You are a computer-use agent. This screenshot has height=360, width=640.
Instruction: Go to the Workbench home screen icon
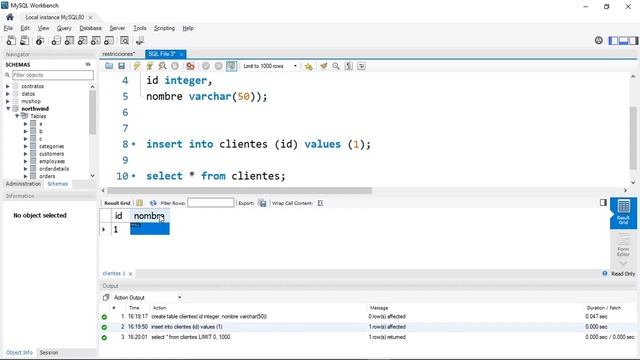click(10, 17)
